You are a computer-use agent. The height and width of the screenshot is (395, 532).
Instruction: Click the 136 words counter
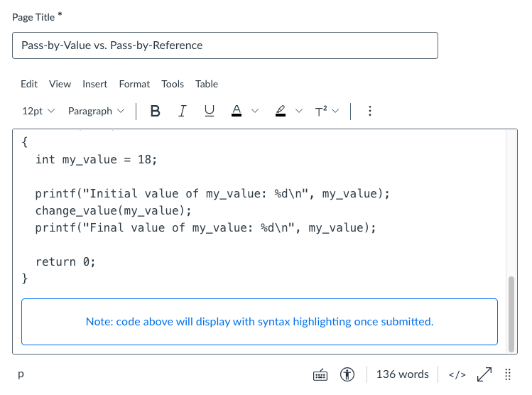coord(403,374)
